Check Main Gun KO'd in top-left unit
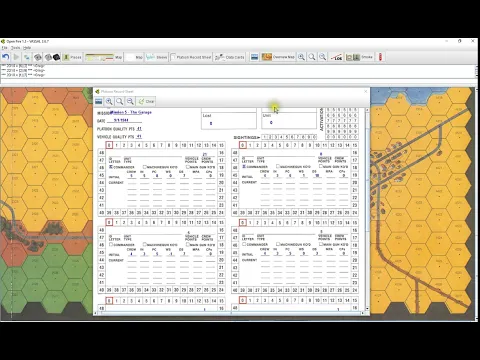Screen dimensions: 480x360 pyautogui.click(x=188, y=167)
